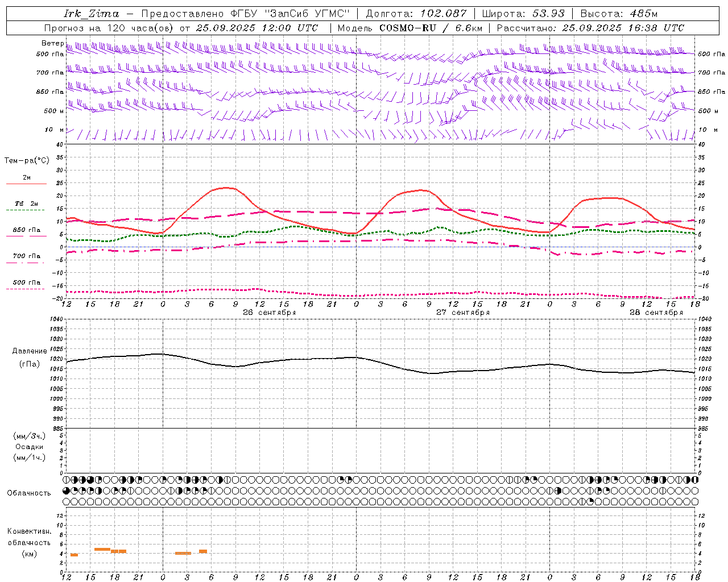Select the 'Долгота: 102.087' longitude value
The width and height of the screenshot is (728, 582).
click(416, 14)
